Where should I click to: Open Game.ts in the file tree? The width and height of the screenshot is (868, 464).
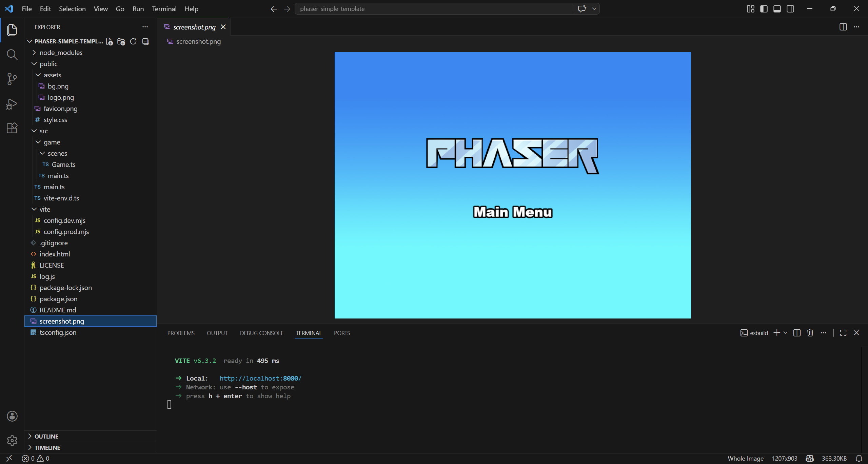63,165
